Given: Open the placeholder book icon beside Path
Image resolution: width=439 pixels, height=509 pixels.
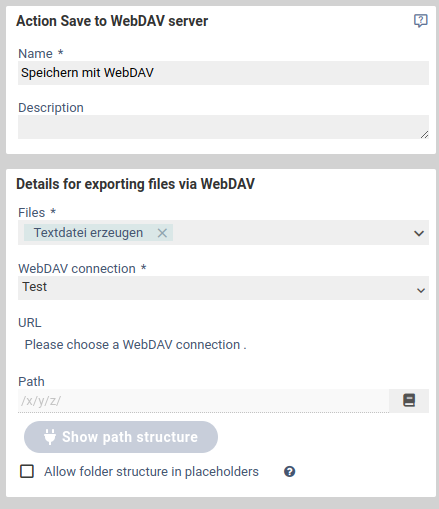Looking at the screenshot, I should 409,400.
